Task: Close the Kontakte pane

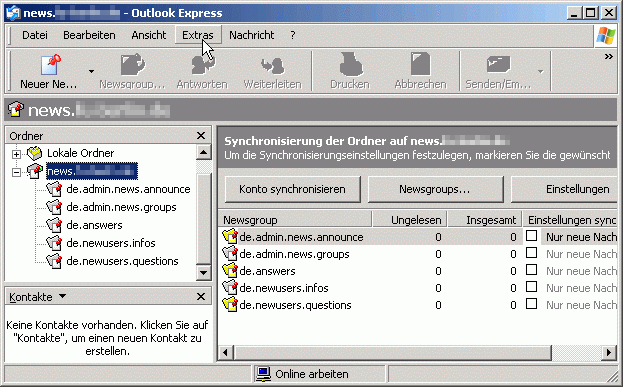Action: tap(201, 296)
